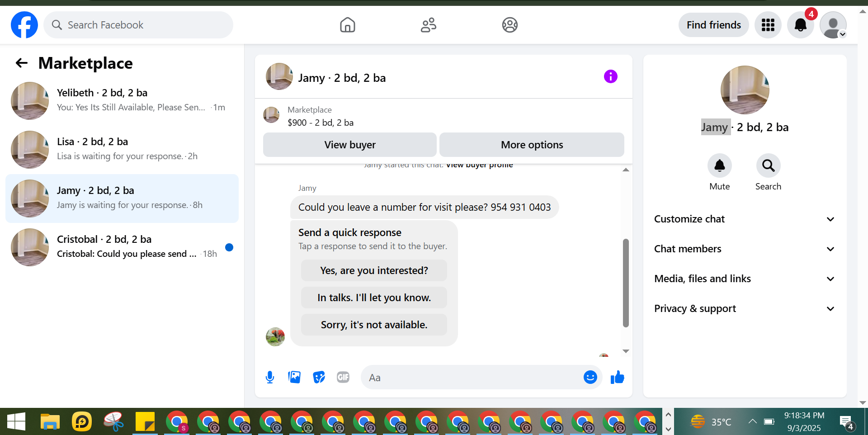868x435 pixels.
Task: Open Lisa's conversation in the list
Action: [x=122, y=149]
